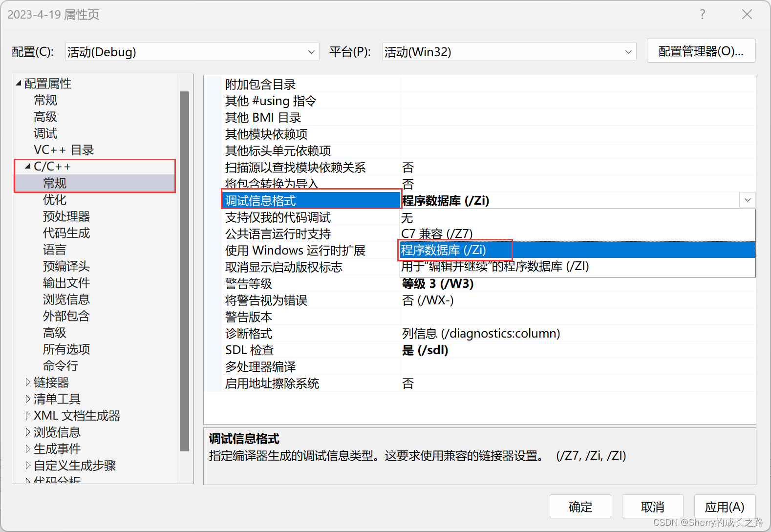Select the 调试 tree item

click(45, 133)
